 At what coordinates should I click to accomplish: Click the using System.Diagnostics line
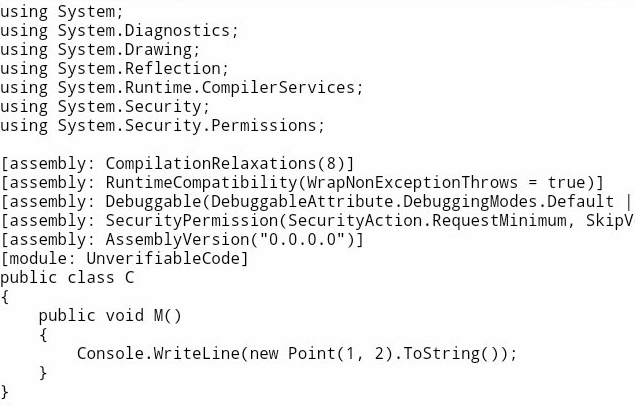[119, 31]
